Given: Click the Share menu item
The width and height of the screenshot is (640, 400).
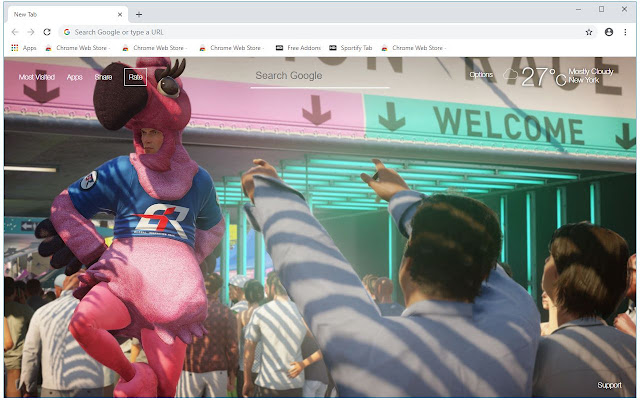Looking at the screenshot, I should [x=103, y=77].
